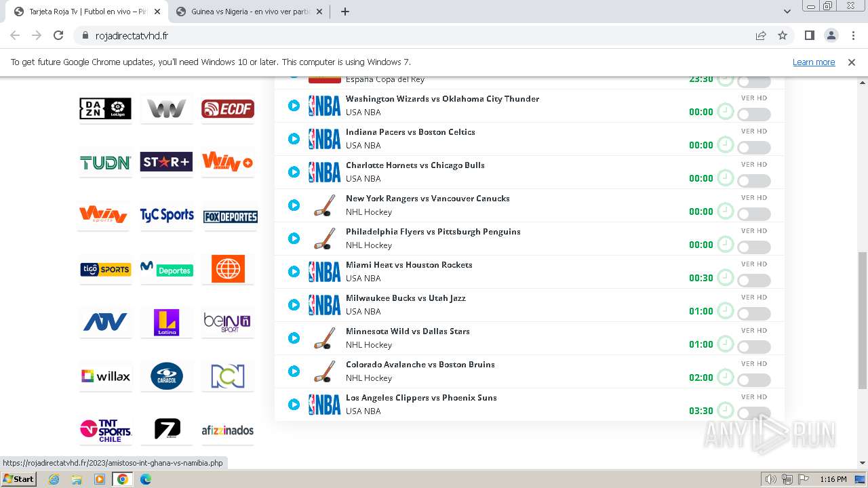Open the TUDN channel logo

tap(105, 163)
